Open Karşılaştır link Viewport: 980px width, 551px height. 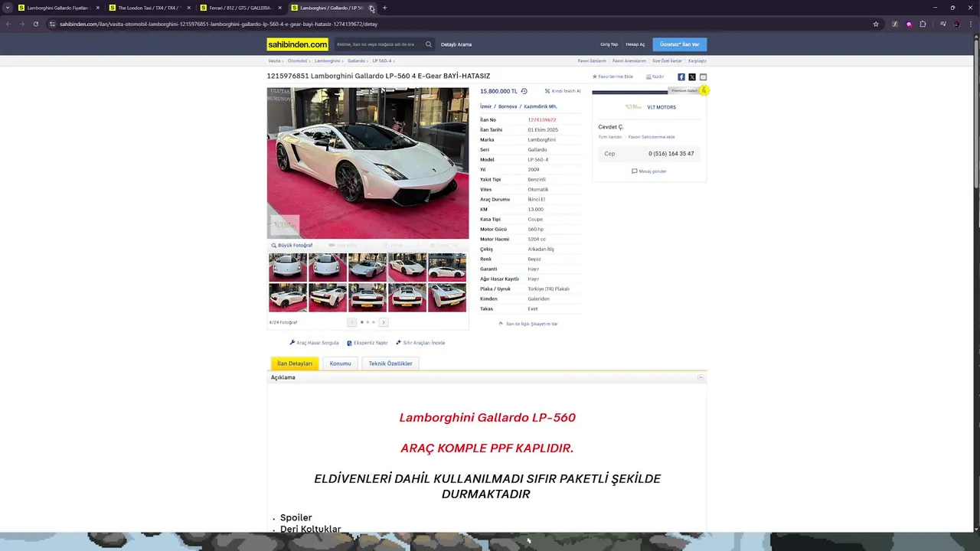tap(697, 60)
